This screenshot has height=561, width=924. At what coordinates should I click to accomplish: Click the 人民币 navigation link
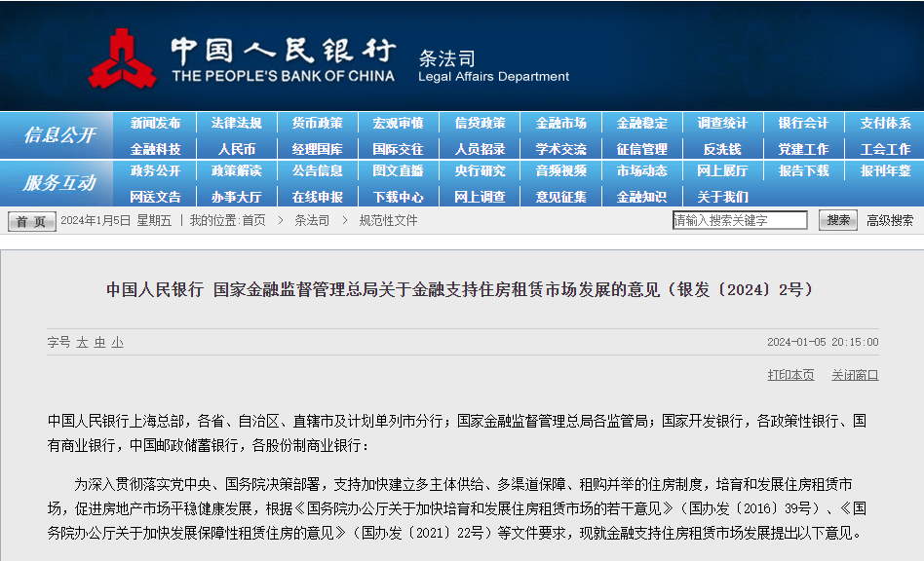(236, 149)
